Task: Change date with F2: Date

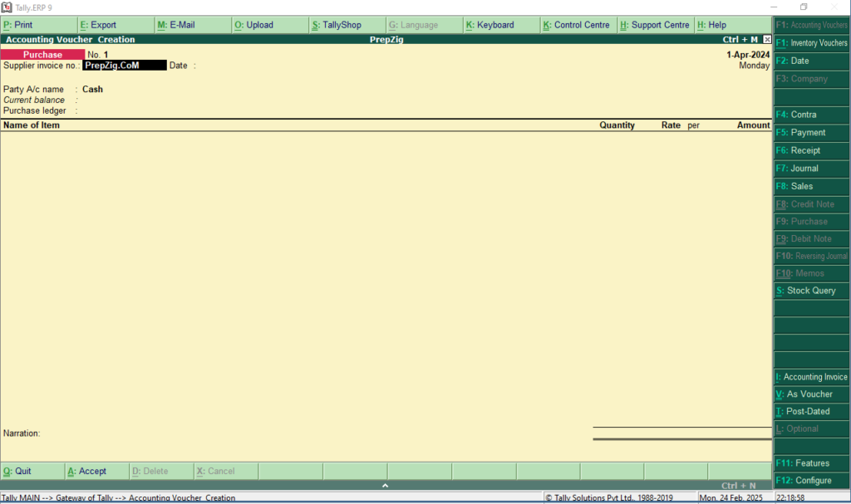Action: click(x=811, y=61)
